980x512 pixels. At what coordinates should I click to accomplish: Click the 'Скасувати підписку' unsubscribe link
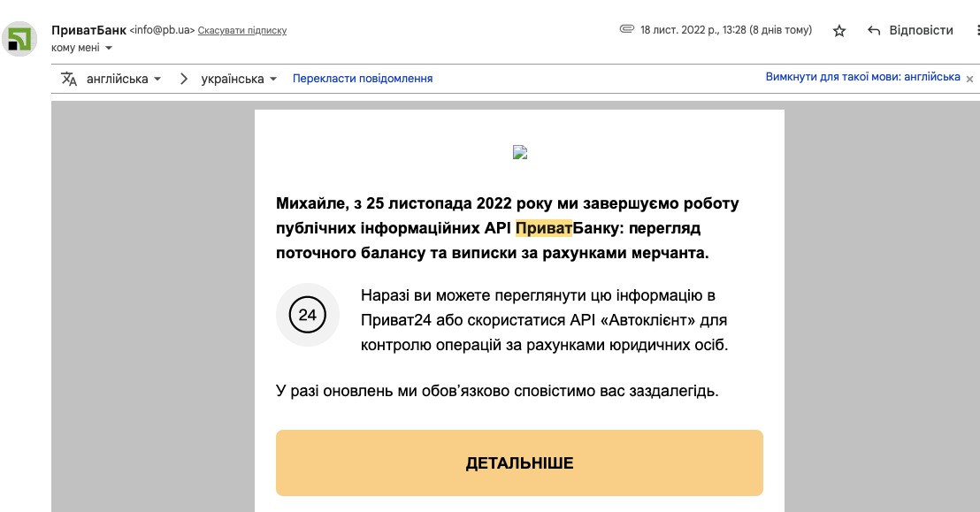tap(241, 30)
